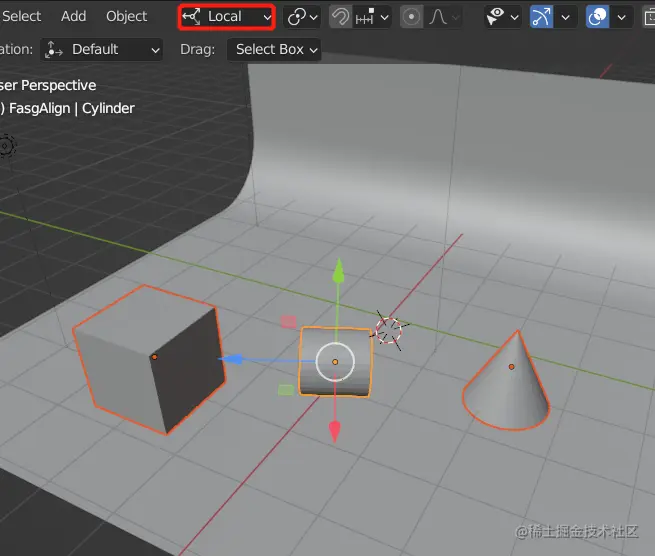Open the Object menu
This screenshot has width=655, height=556.
click(126, 16)
